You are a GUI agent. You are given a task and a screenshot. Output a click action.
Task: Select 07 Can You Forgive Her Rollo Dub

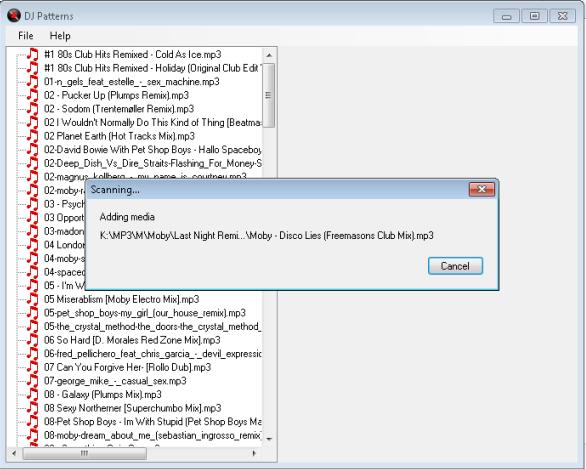(127, 367)
